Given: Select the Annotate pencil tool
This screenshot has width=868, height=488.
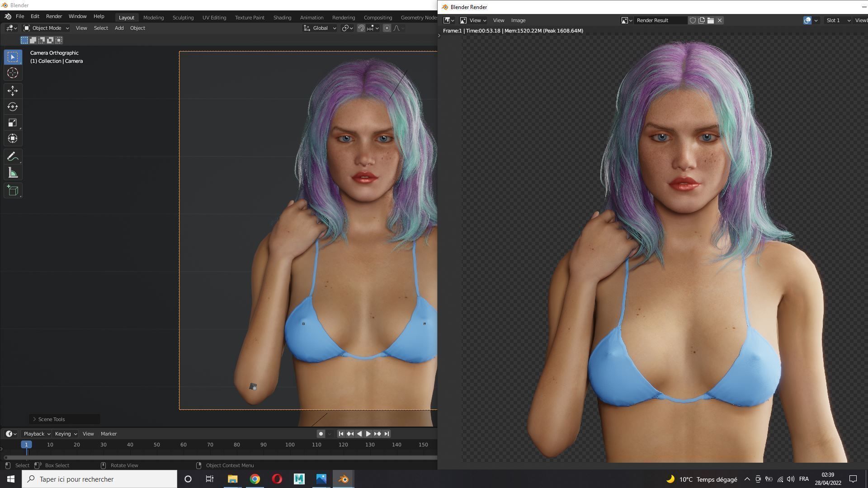Looking at the screenshot, I should coord(13,157).
